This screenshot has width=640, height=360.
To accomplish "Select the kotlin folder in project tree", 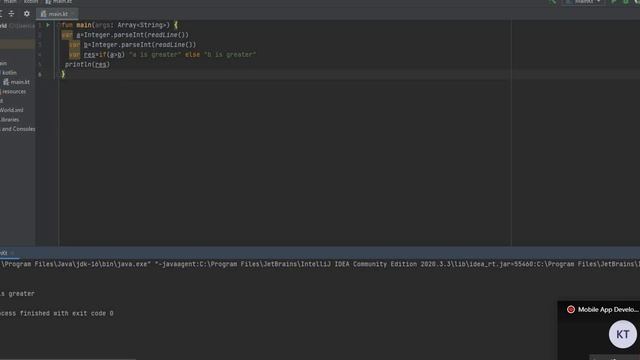I will click(9, 73).
